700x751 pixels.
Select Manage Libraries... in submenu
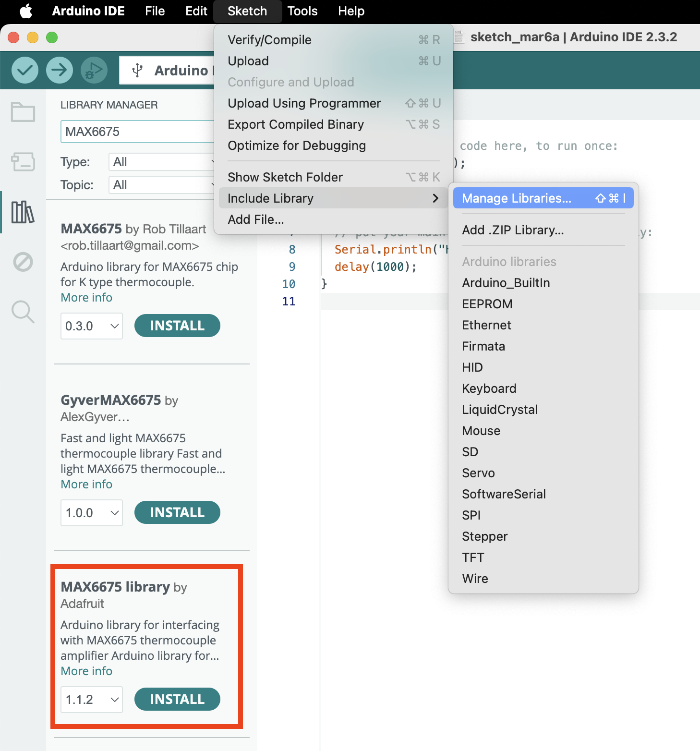(543, 198)
